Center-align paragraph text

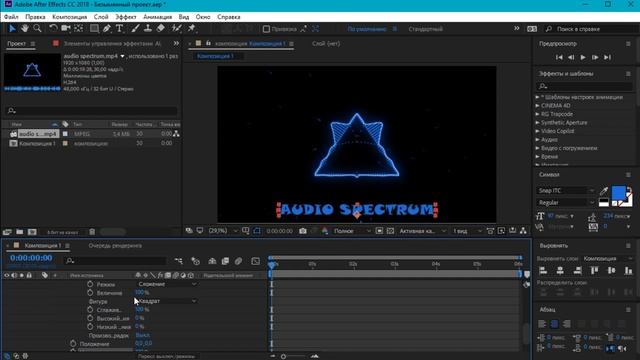(x=554, y=324)
